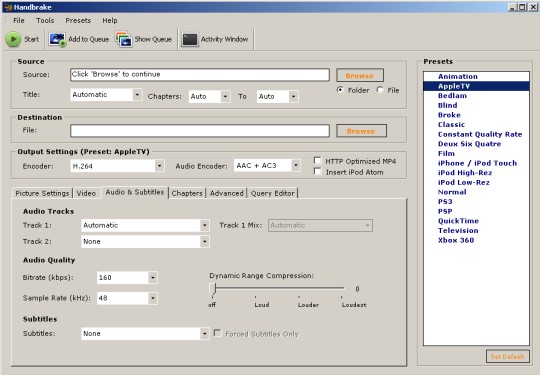Switch to the Video tab
The height and width of the screenshot is (375, 540).
(x=86, y=193)
